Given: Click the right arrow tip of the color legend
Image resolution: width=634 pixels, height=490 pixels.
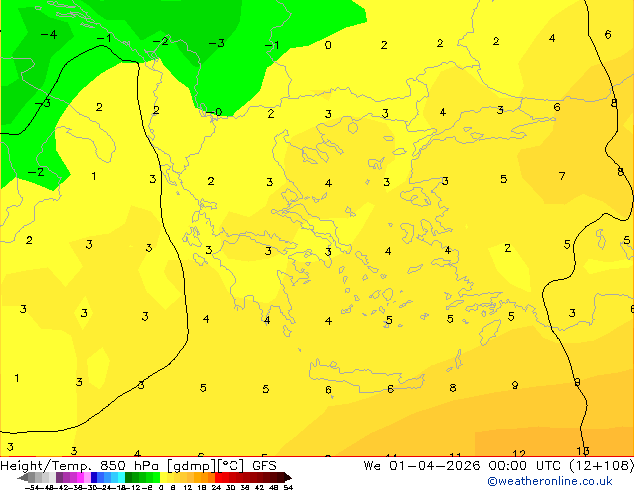Looking at the screenshot, I should click(x=289, y=478).
